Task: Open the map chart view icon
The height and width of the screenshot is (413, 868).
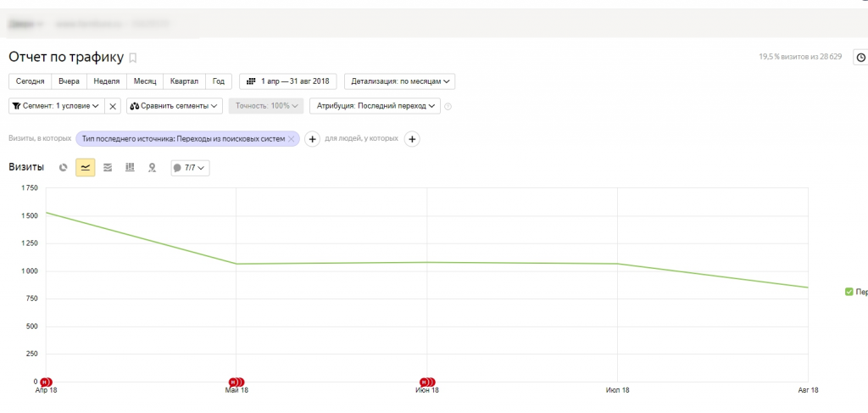Action: 152,168
